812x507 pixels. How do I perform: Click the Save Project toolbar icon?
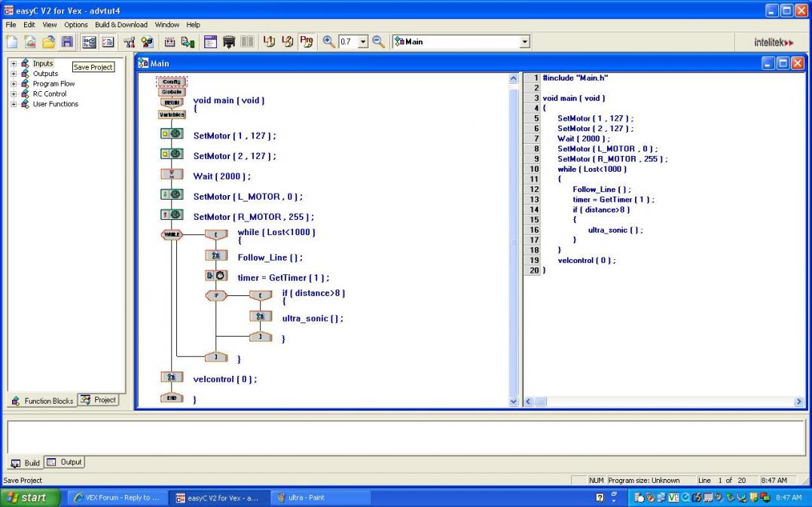pyautogui.click(x=67, y=42)
